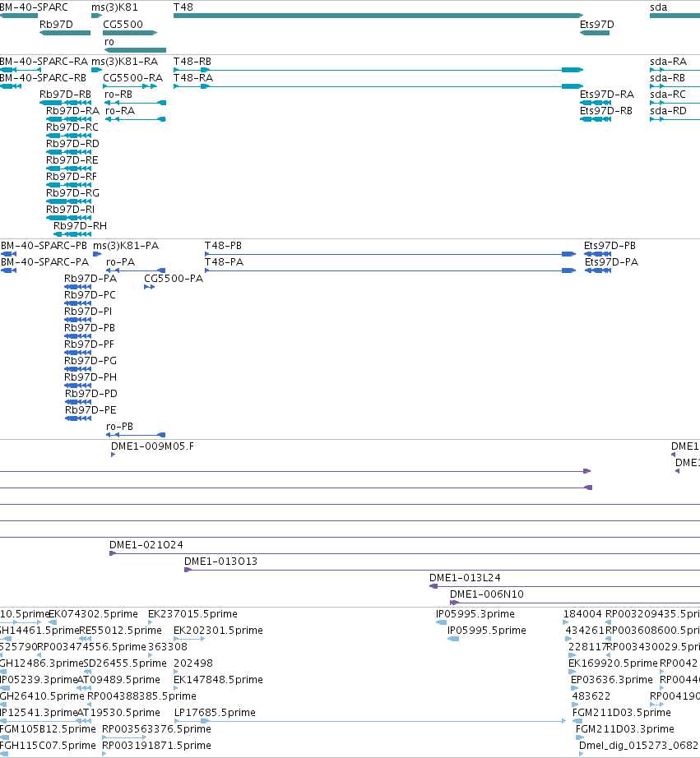Pick the Rb97D-RF transcript
Screen dimensions: 700x758
(71, 177)
